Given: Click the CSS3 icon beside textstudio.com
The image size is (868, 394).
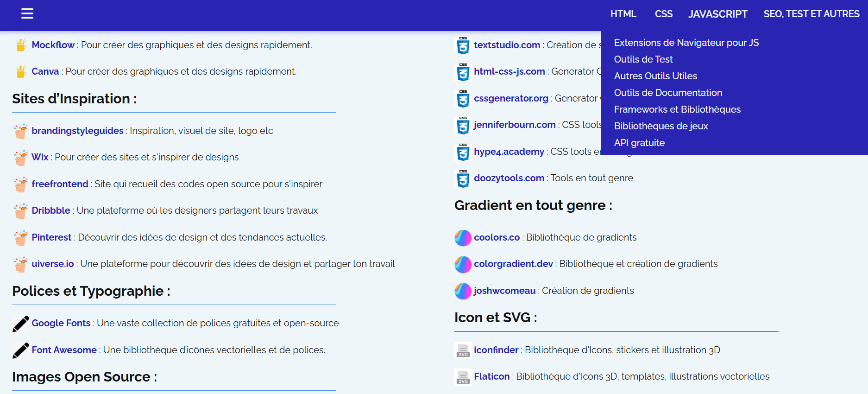Looking at the screenshot, I should click(463, 45).
